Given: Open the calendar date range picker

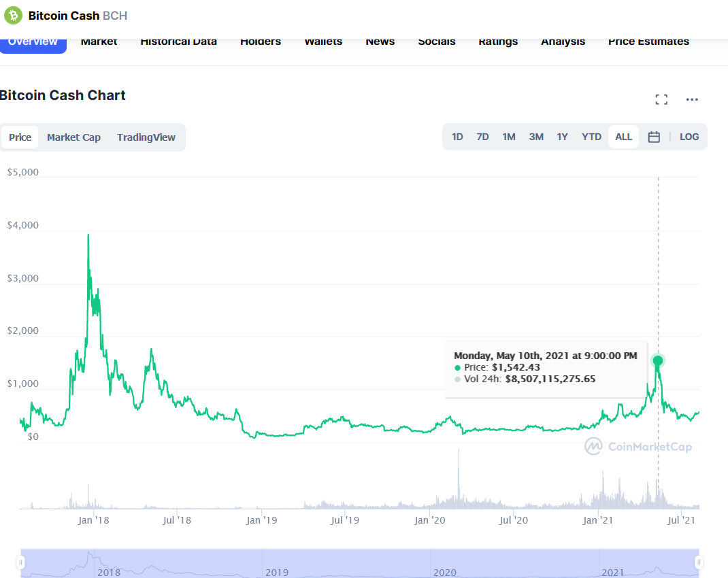Looking at the screenshot, I should coord(654,137).
